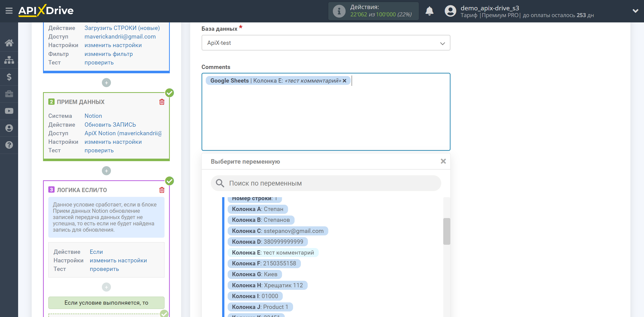Select variable Колонка H: Хрещатик 112
Screen dimensions: 644x317
pos(267,285)
